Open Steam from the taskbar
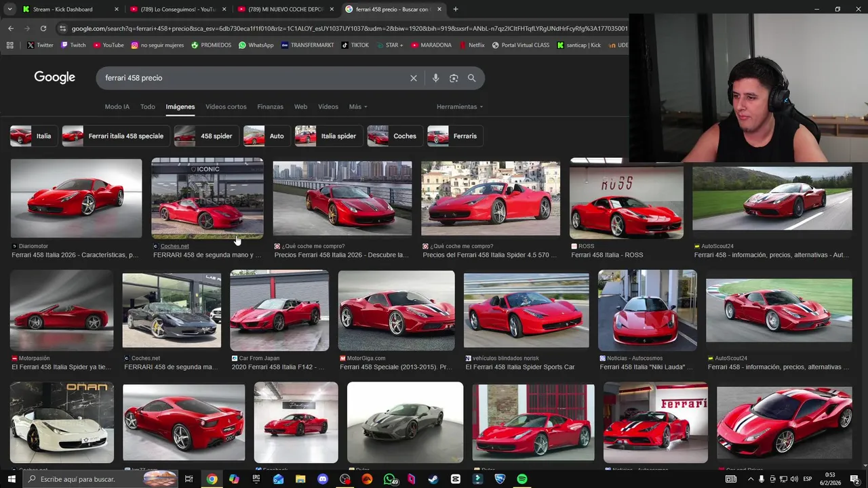The height and width of the screenshot is (488, 868). (433, 479)
